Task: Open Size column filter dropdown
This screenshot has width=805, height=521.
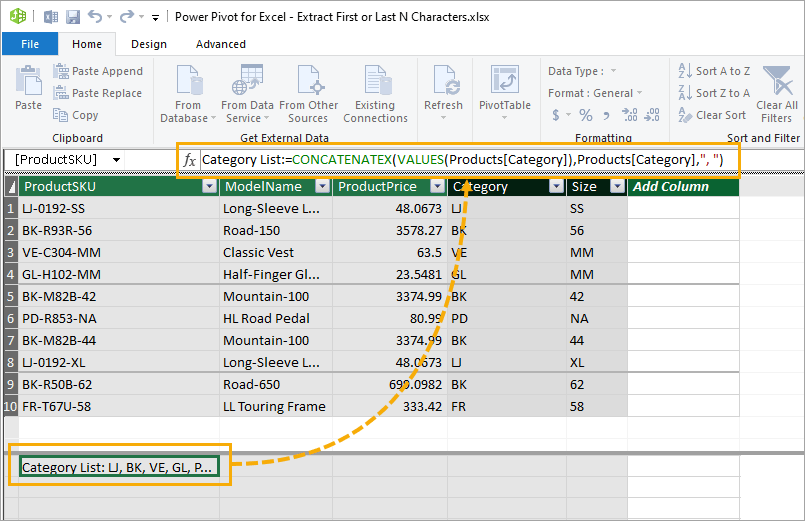Action: pos(618,186)
